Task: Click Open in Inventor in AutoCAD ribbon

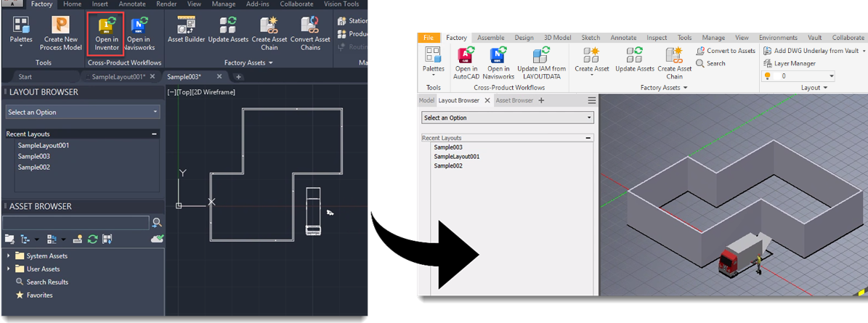Action: 107,33
